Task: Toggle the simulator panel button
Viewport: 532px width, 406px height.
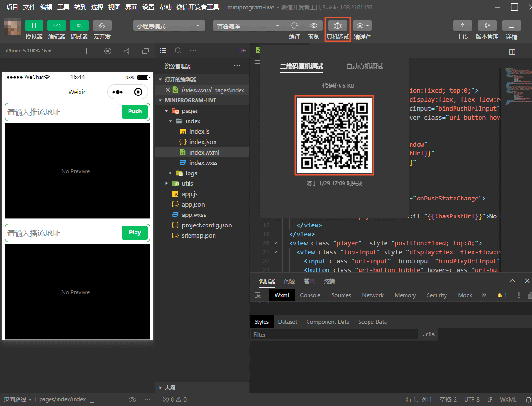Action: tap(34, 26)
